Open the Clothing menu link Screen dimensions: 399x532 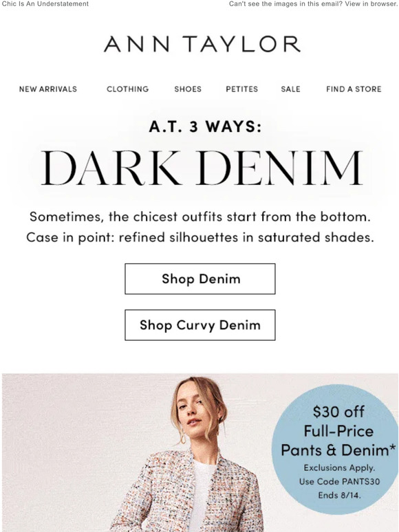coord(128,89)
